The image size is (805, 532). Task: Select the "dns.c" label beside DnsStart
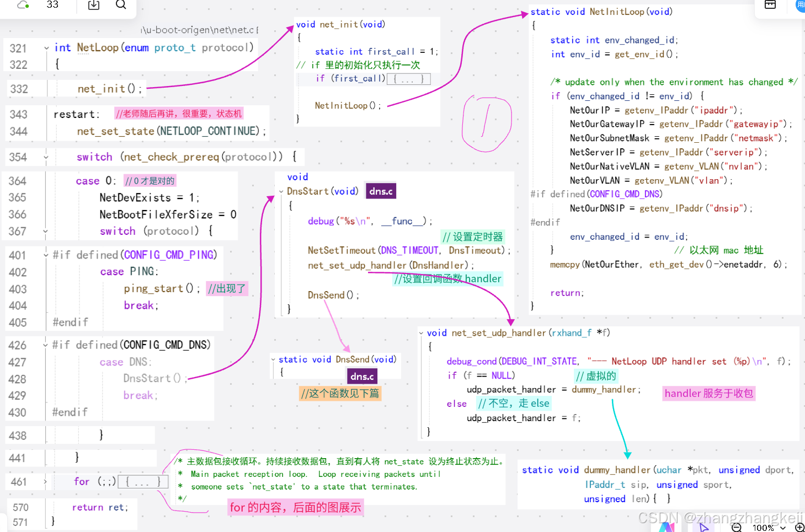coord(381,191)
